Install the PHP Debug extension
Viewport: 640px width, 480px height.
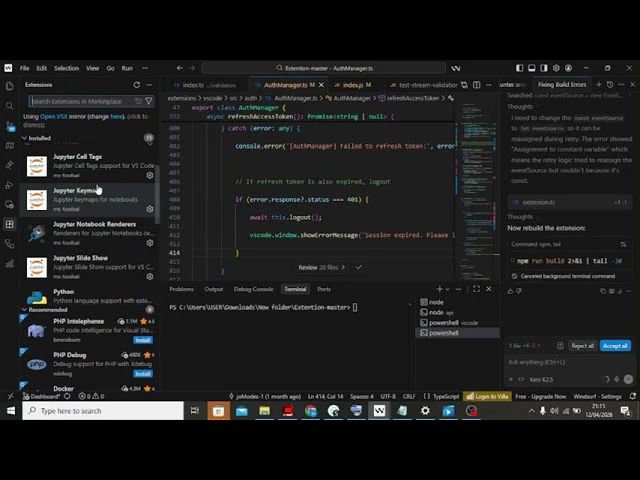point(143,374)
